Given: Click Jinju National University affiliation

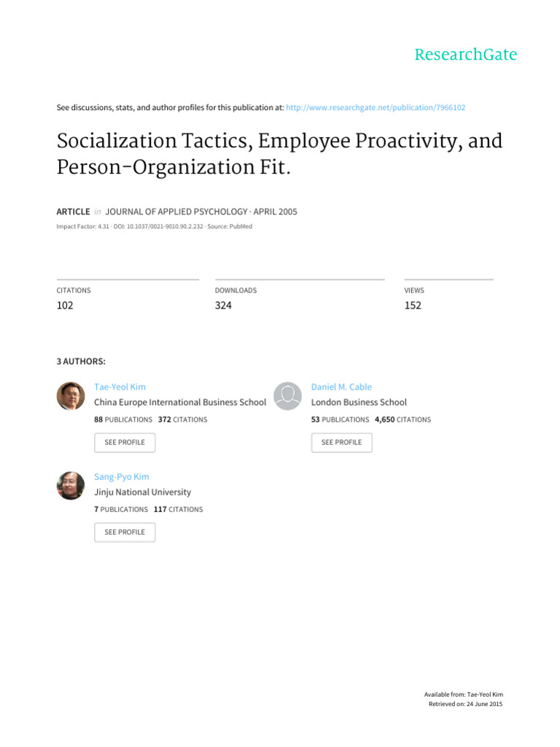Looking at the screenshot, I should coord(142,492).
